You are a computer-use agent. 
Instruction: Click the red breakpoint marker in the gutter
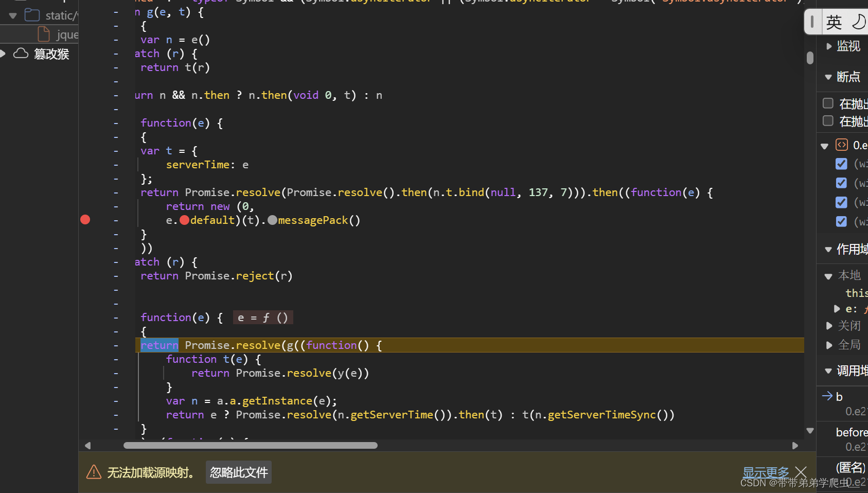tap(85, 220)
